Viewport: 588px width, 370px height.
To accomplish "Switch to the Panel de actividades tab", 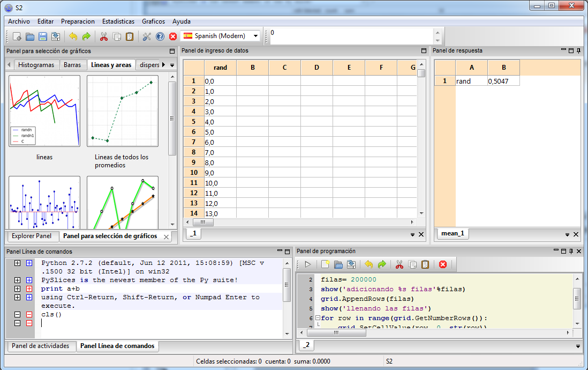I will [x=41, y=346].
